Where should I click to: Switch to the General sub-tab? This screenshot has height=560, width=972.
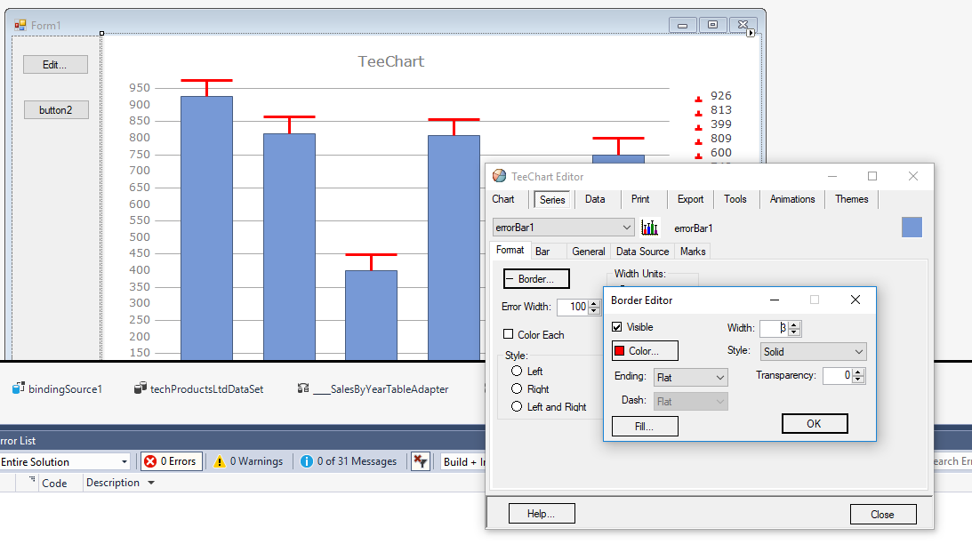[589, 252]
